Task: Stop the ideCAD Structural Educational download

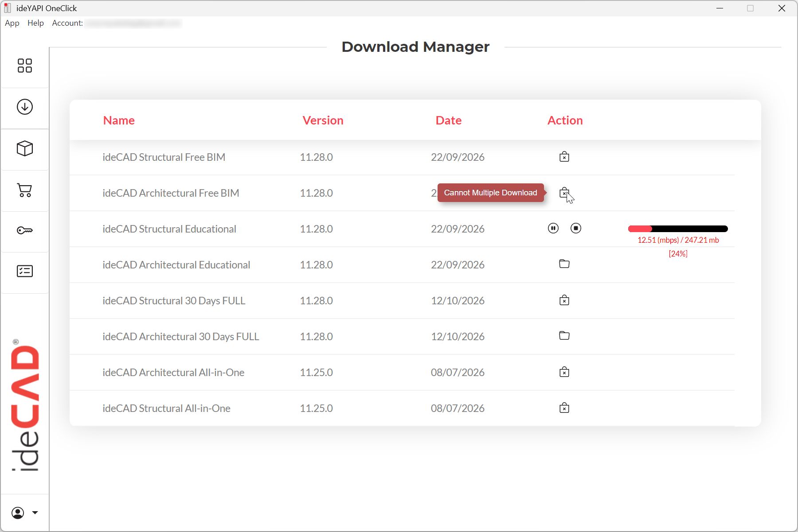Action: (576, 228)
